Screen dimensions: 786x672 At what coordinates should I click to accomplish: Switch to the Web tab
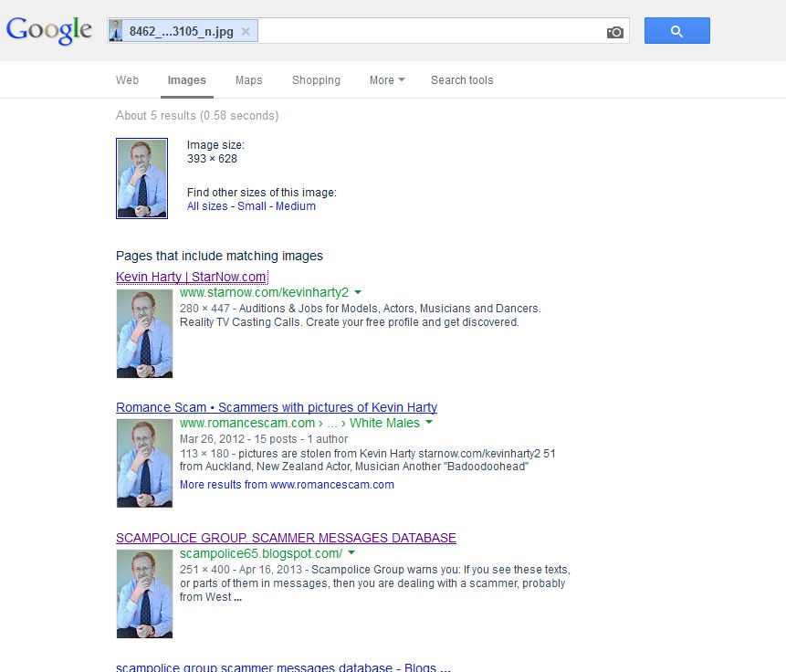point(127,80)
